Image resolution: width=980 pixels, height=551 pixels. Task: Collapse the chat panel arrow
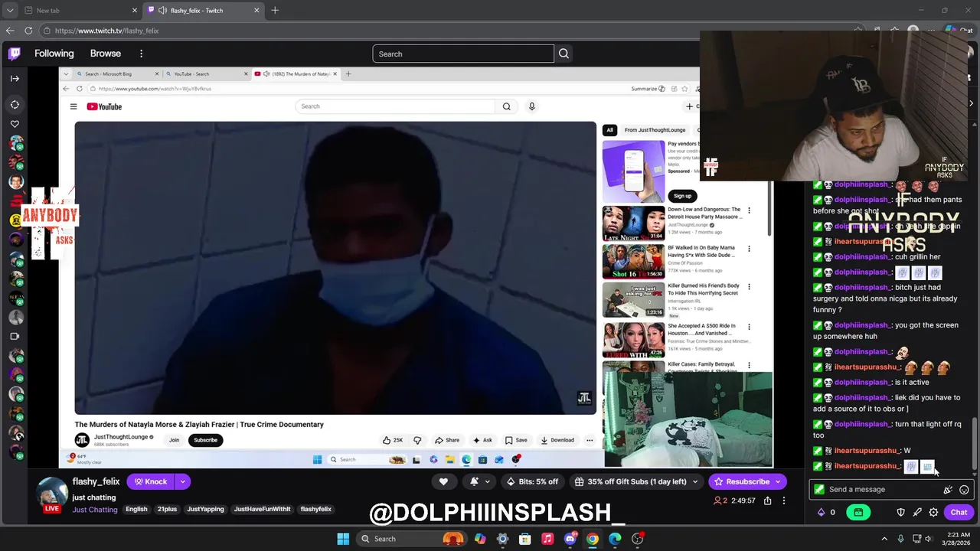(971, 103)
